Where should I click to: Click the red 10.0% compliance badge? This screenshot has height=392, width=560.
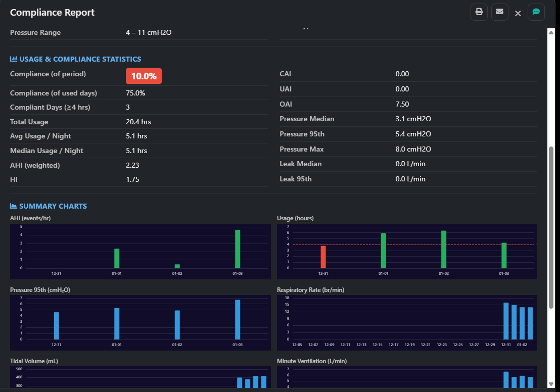point(144,76)
